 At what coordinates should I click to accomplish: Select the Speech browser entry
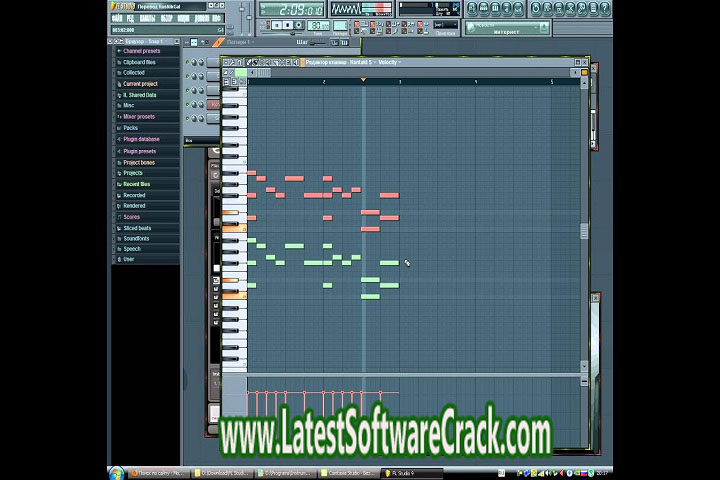click(146, 248)
